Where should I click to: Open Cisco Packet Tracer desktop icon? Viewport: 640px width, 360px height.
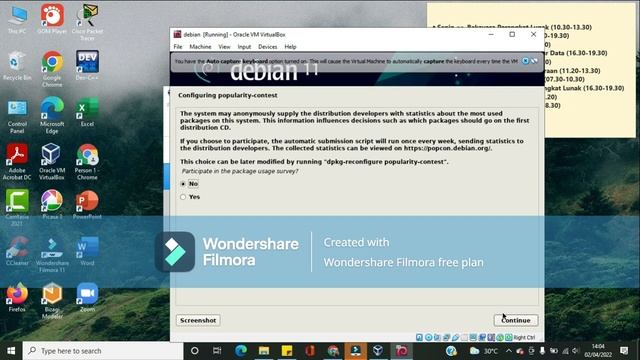[87, 22]
